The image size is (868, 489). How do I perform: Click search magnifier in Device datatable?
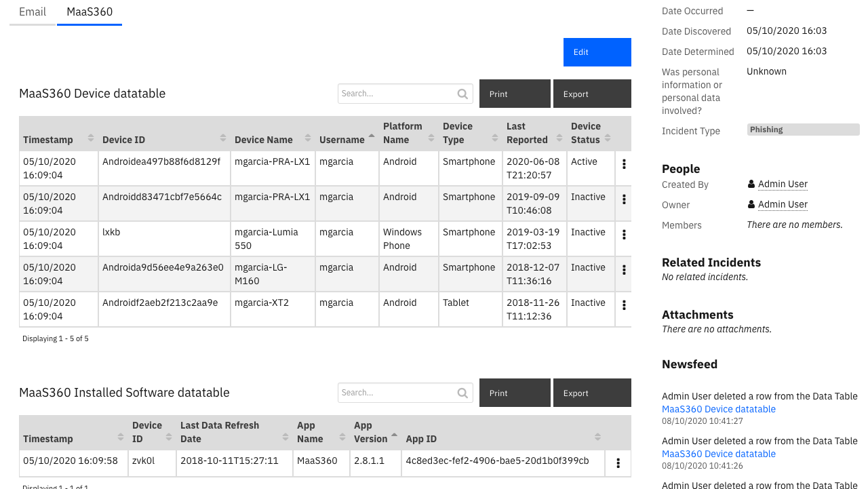(x=463, y=94)
